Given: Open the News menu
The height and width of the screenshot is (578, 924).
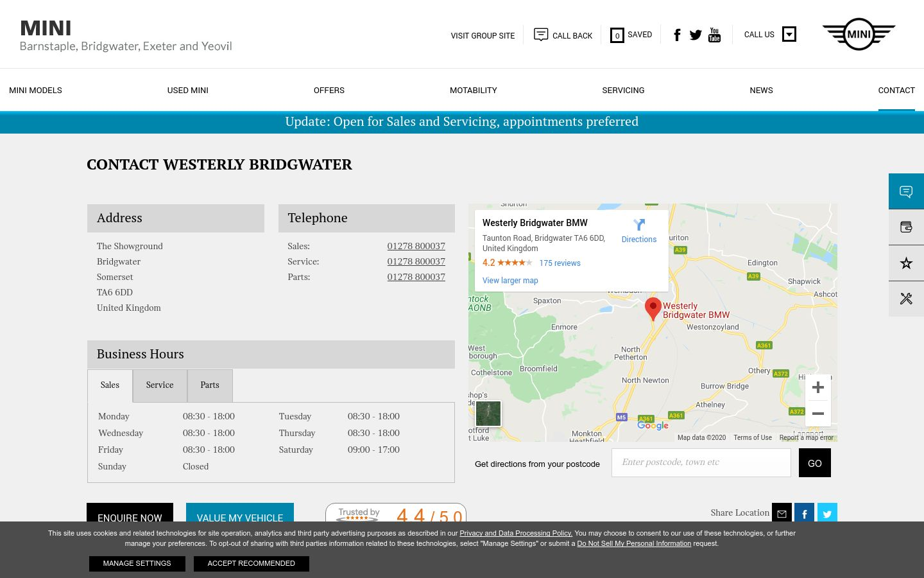Looking at the screenshot, I should (761, 91).
